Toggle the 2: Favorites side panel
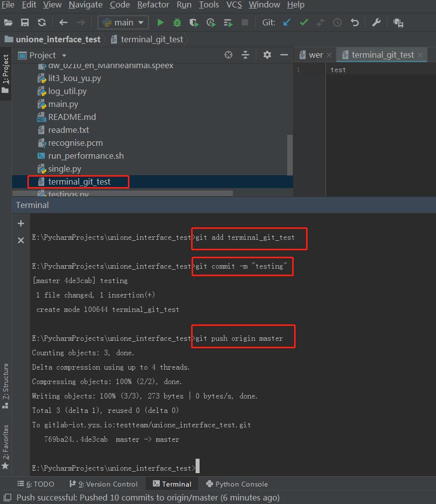This screenshot has width=436, height=504. tap(5, 446)
